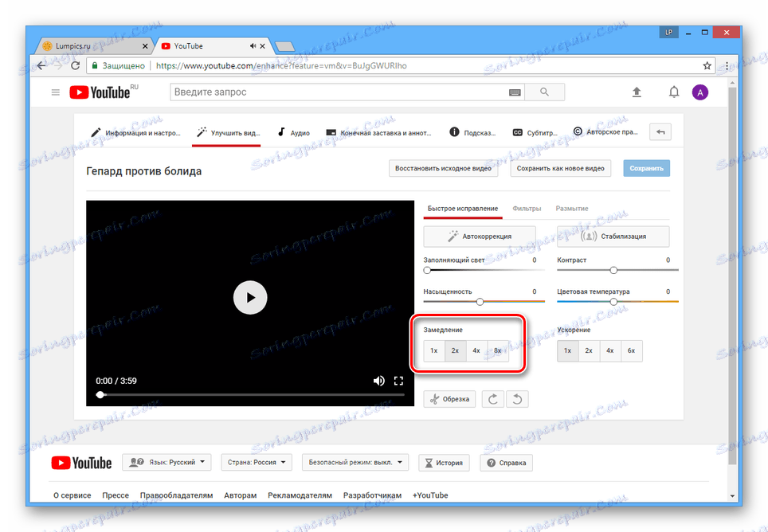Mute the video player volume
Image resolution: width=768 pixels, height=532 pixels.
379,381
